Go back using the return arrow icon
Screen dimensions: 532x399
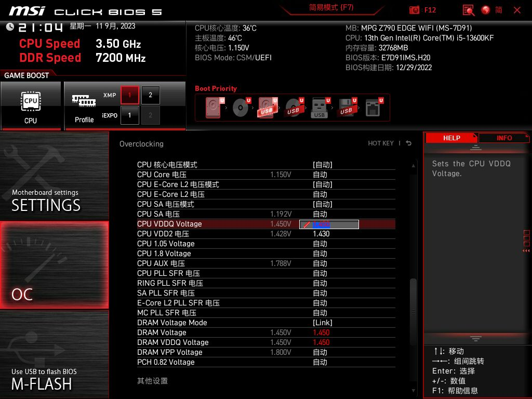pos(409,143)
